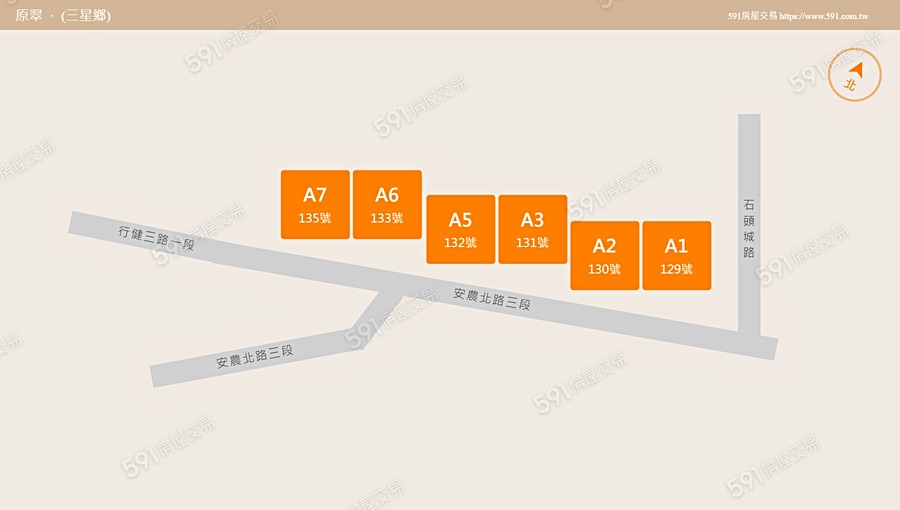Click the 安農北路三段 label on the branch road
900x510 pixels.
254,356
